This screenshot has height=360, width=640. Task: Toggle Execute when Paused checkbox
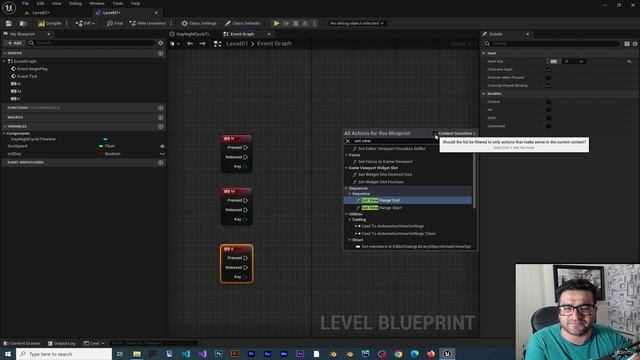coord(548,78)
